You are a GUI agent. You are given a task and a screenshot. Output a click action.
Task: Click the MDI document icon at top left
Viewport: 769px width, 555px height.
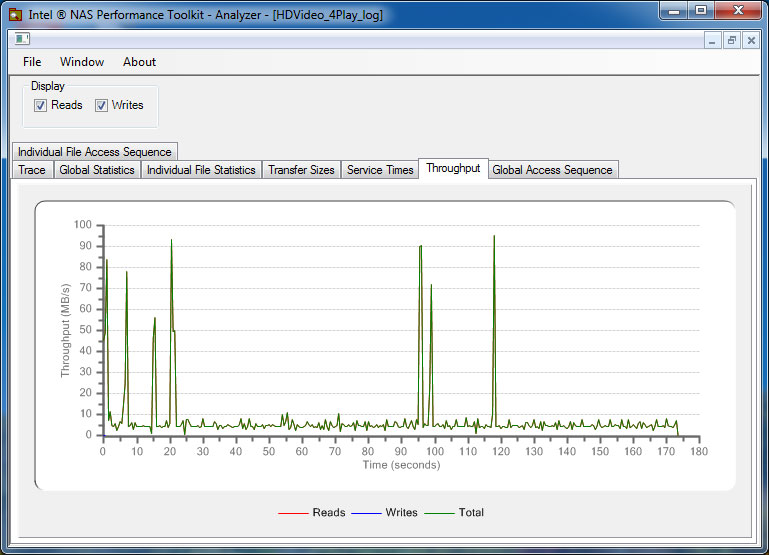[21, 39]
